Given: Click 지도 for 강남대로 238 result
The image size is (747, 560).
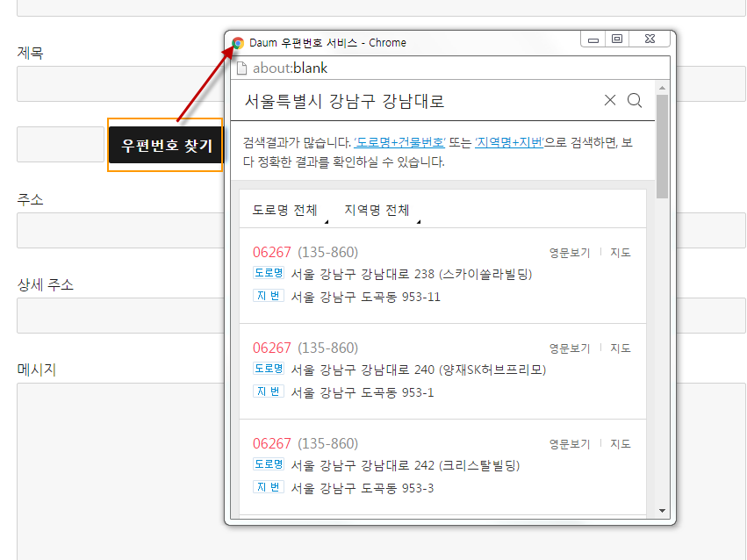Looking at the screenshot, I should (x=621, y=253).
